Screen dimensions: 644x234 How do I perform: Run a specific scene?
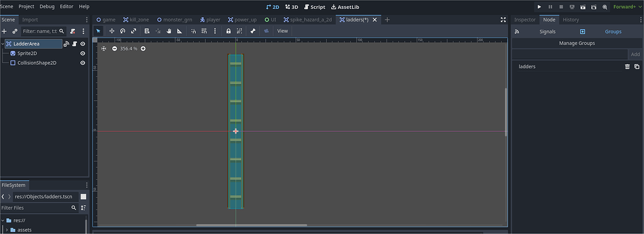(x=594, y=7)
